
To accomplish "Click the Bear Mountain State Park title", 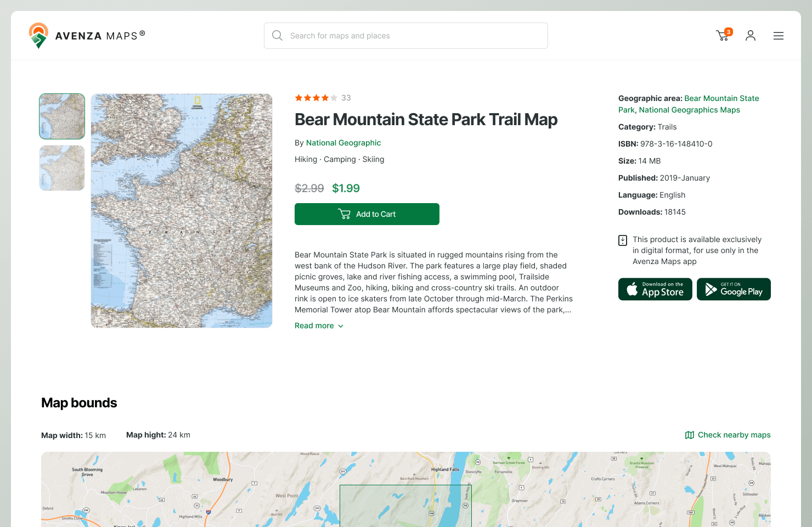I will click(x=426, y=120).
